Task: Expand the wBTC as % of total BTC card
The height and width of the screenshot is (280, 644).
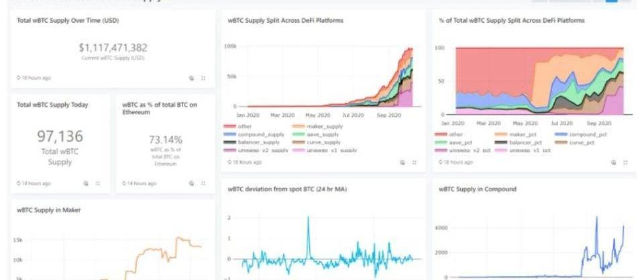Action: [203, 183]
